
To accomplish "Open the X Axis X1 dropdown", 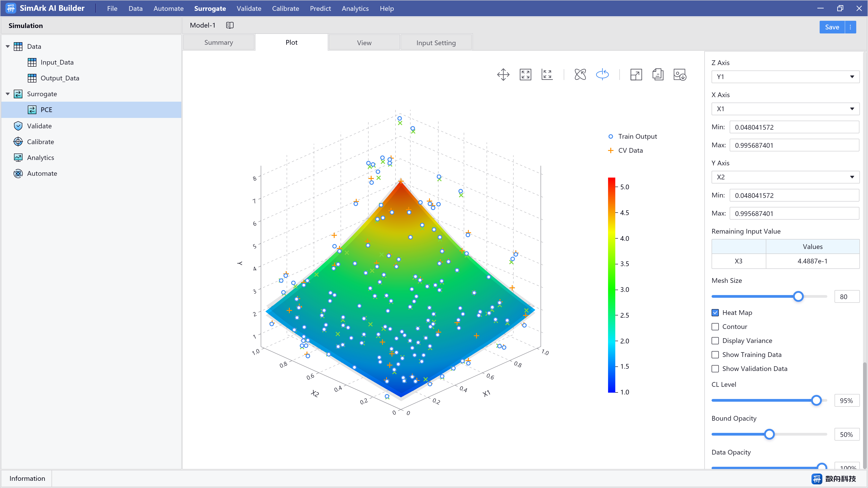I will [785, 109].
